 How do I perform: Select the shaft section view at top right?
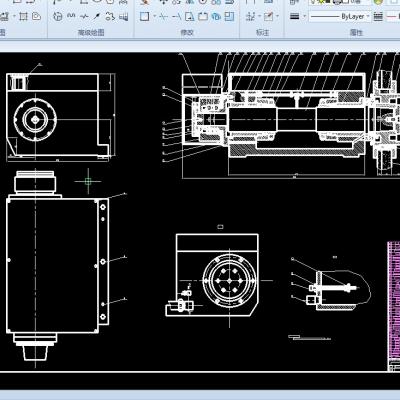click(x=290, y=115)
